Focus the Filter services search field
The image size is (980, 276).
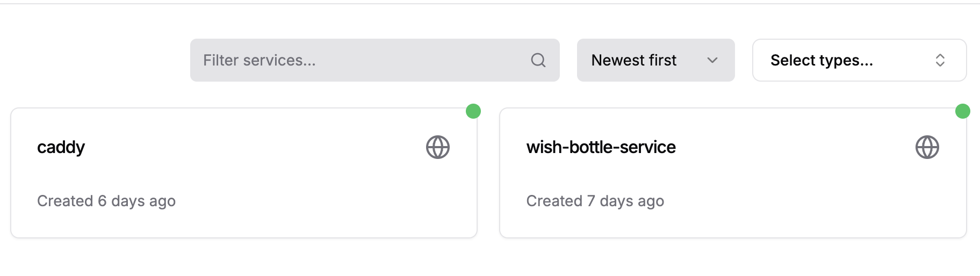(375, 60)
